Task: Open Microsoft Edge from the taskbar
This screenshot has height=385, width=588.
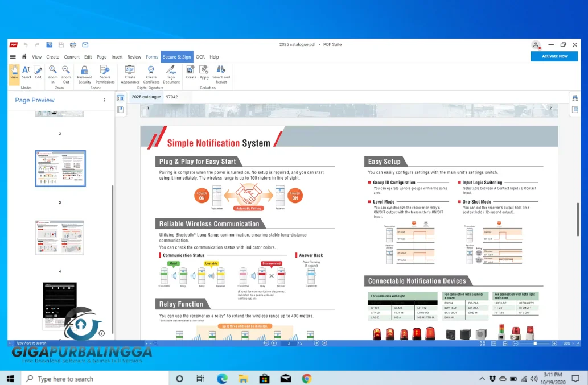Action: click(222, 379)
